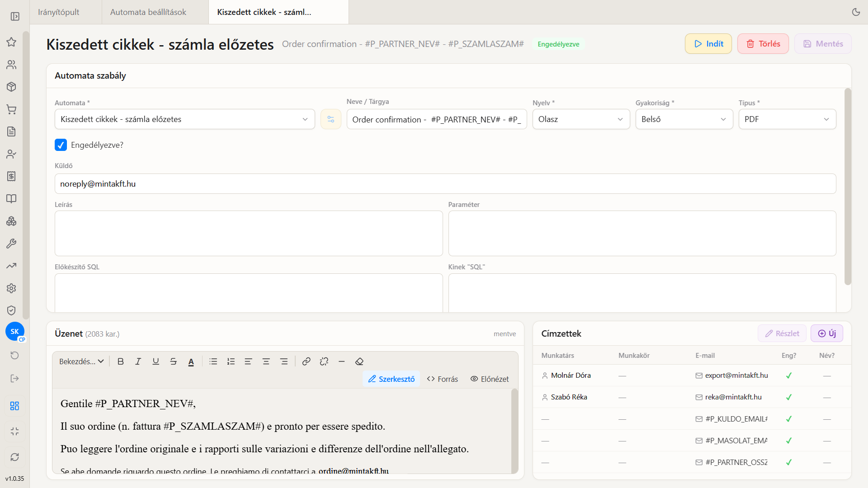The image size is (868, 488).
Task: Apply underline formatting in editor
Action: (x=156, y=361)
